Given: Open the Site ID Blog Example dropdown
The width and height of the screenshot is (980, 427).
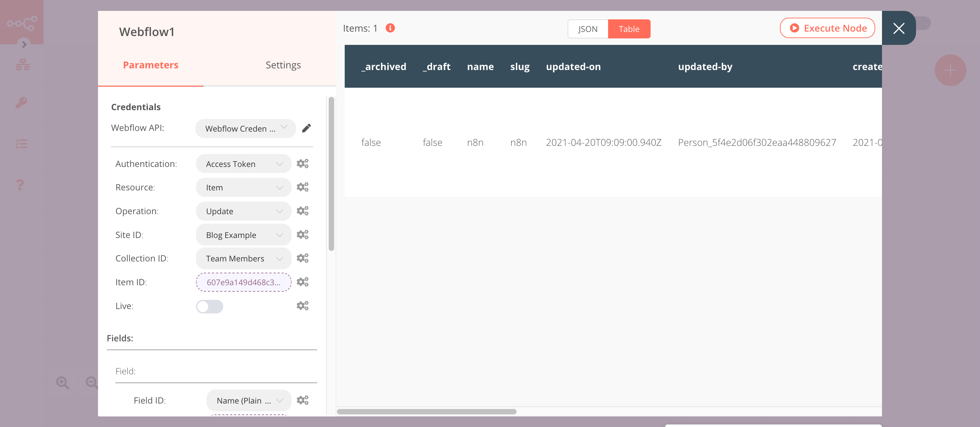Looking at the screenshot, I should (x=244, y=235).
